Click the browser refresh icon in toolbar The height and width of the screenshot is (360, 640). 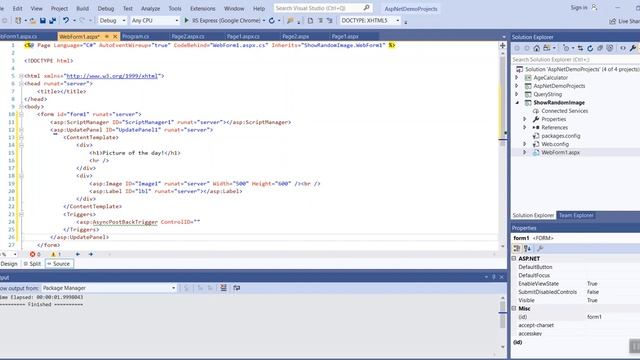pos(272,20)
